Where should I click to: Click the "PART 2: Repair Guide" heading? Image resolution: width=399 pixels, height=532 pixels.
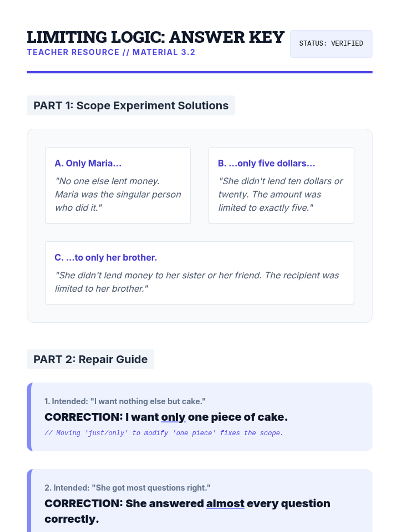(x=90, y=359)
